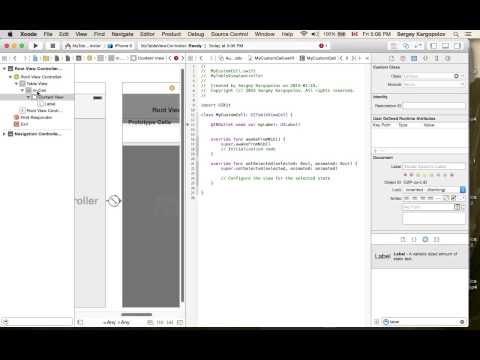Click the library filter search field

pos(423,322)
